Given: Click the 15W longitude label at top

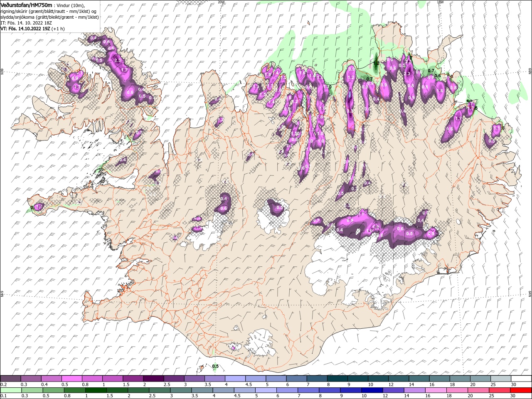Looking at the screenshot, I should tap(440, 2).
